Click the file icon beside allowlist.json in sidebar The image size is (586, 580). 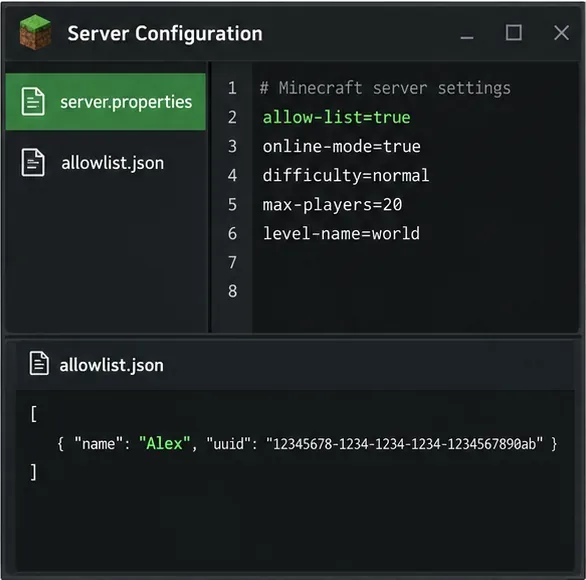[x=33, y=163]
